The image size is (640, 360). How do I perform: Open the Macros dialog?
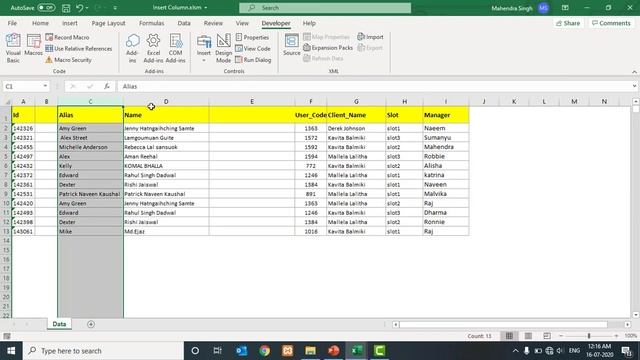pos(33,45)
